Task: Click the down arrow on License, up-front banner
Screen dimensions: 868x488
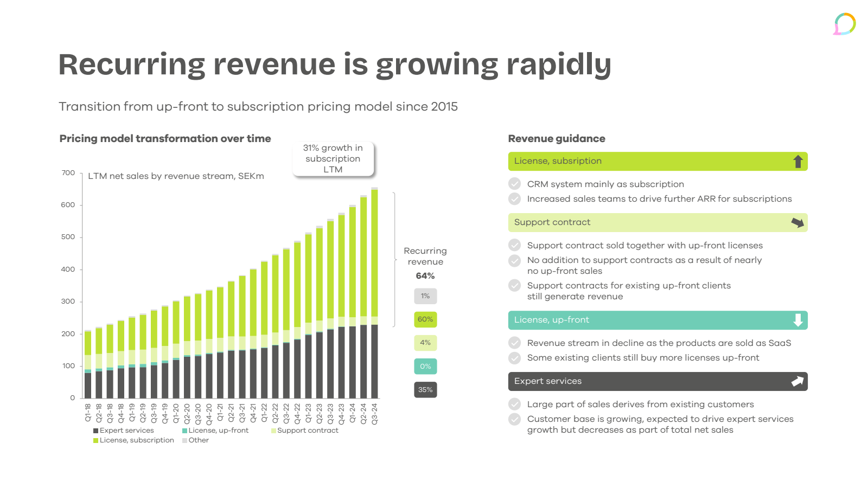Action: point(798,320)
